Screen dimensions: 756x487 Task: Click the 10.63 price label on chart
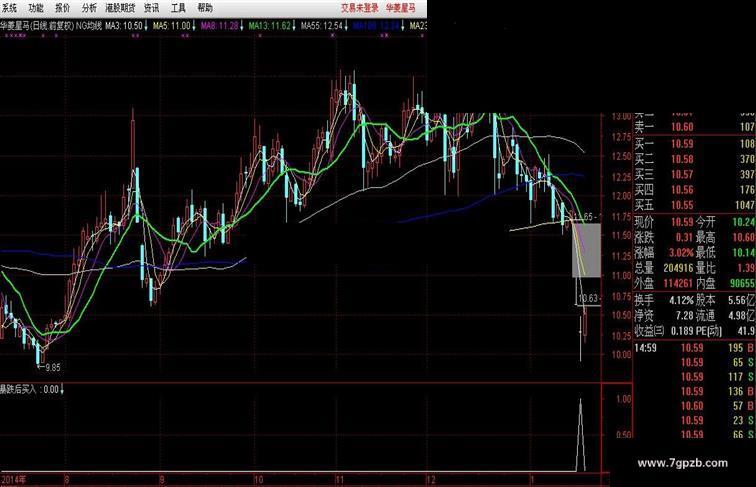pyautogui.click(x=588, y=298)
